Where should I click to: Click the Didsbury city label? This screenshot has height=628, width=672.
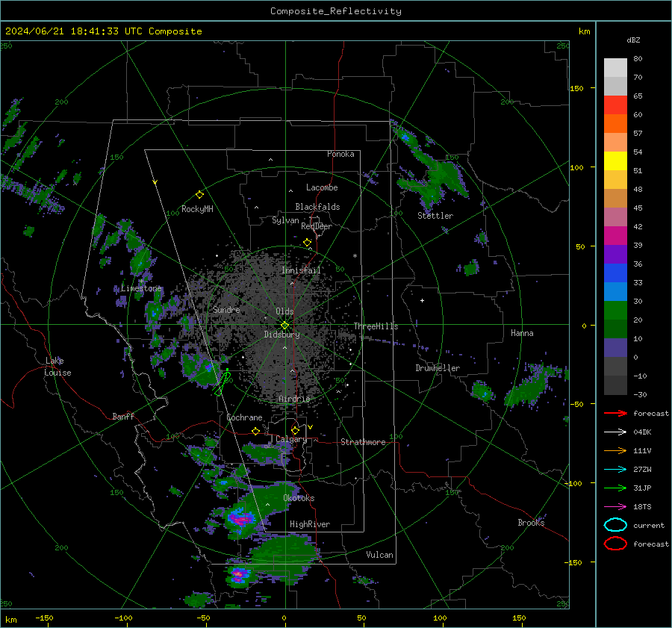[281, 335]
